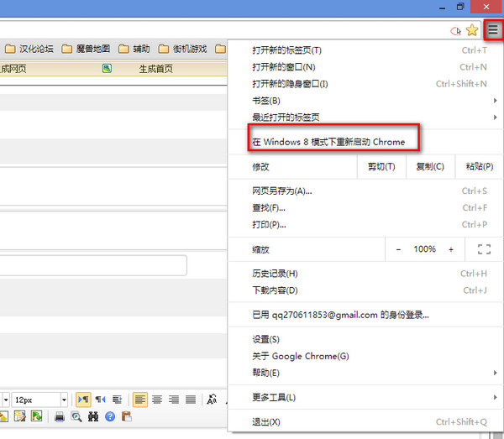Select 网页另存为(A)... menu item

click(365, 191)
